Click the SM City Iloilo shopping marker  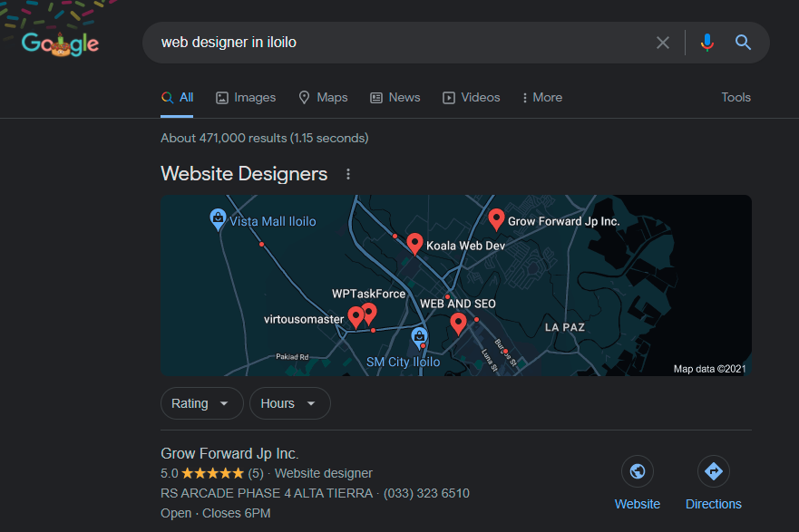(x=419, y=339)
